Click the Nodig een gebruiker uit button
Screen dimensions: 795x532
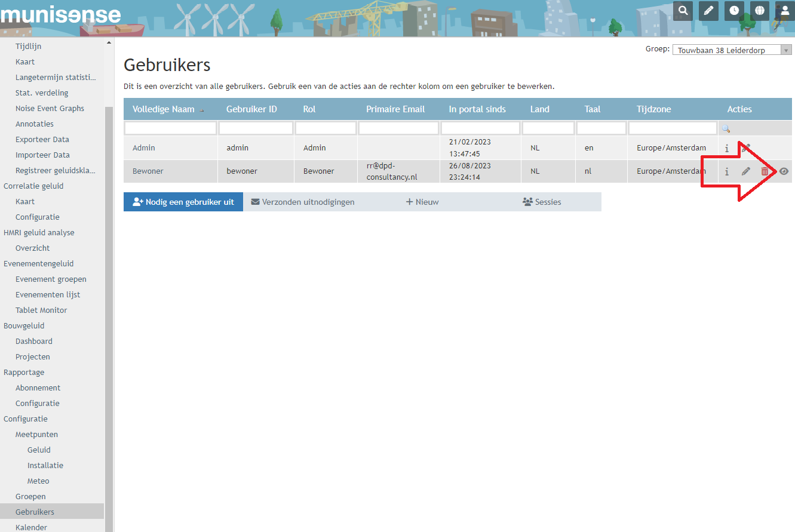click(x=183, y=202)
